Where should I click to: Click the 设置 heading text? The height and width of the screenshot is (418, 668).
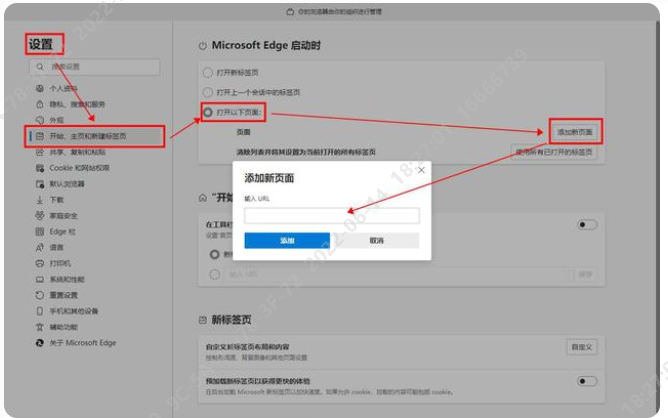(x=41, y=44)
